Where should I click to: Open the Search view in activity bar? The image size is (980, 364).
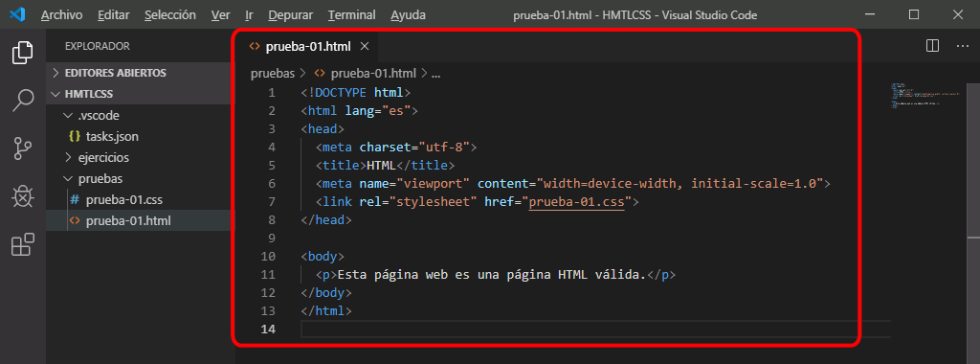pyautogui.click(x=23, y=101)
